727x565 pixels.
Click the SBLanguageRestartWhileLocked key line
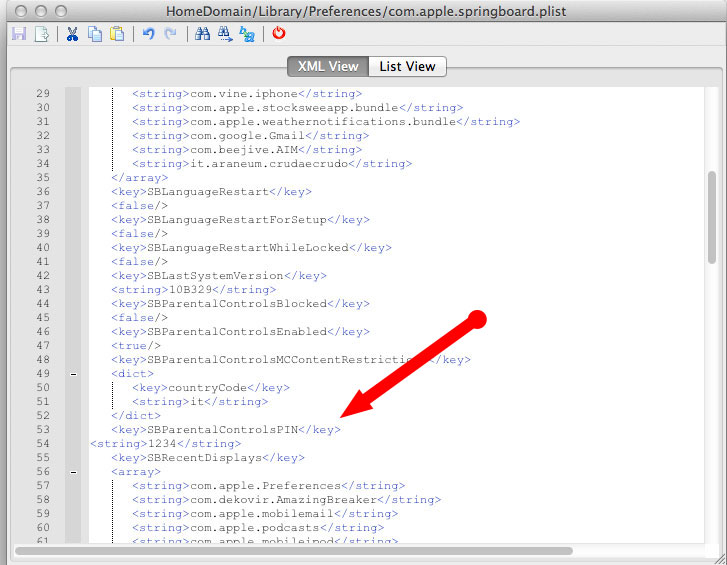coord(251,248)
